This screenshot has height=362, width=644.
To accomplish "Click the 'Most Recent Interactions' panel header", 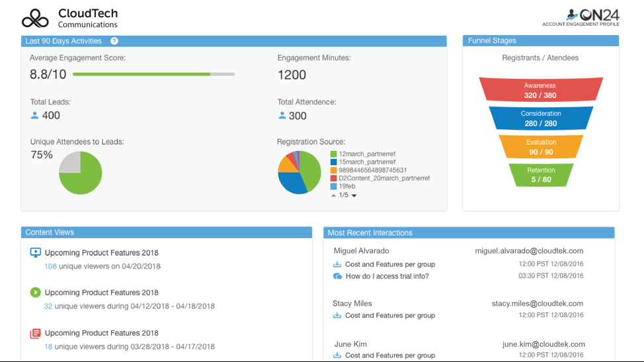I will point(469,232).
